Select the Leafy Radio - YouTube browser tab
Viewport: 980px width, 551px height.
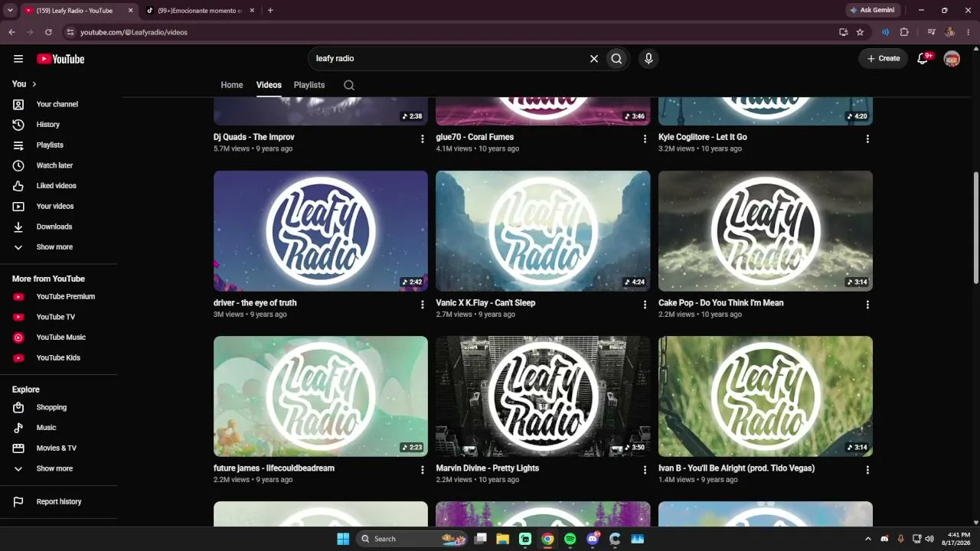[79, 11]
